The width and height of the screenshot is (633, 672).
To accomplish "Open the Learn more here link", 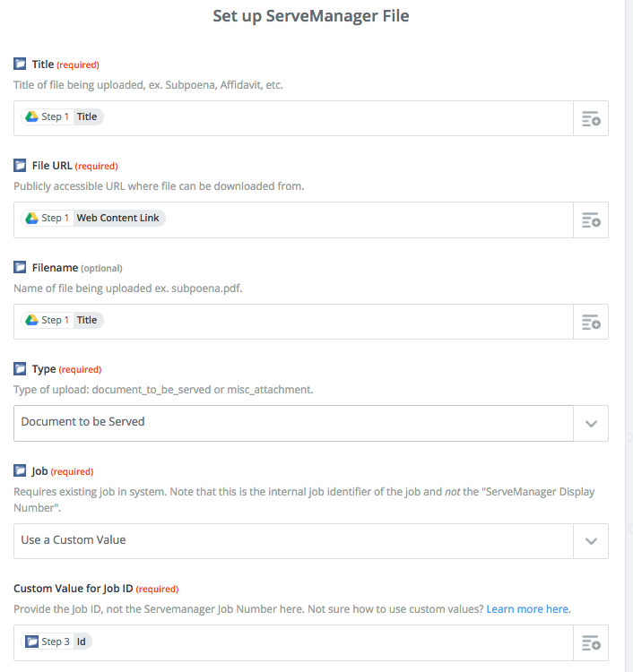I will click(x=527, y=609).
